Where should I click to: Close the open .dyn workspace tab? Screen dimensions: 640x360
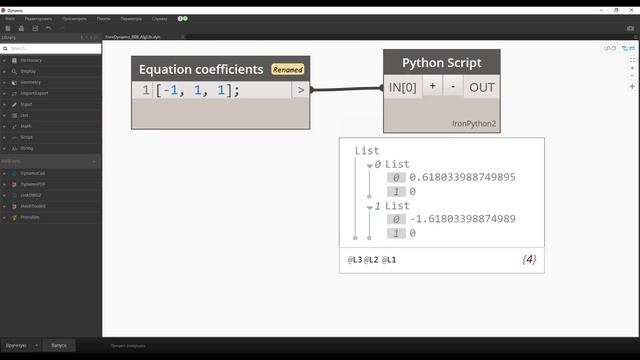pyautogui.click(x=182, y=37)
